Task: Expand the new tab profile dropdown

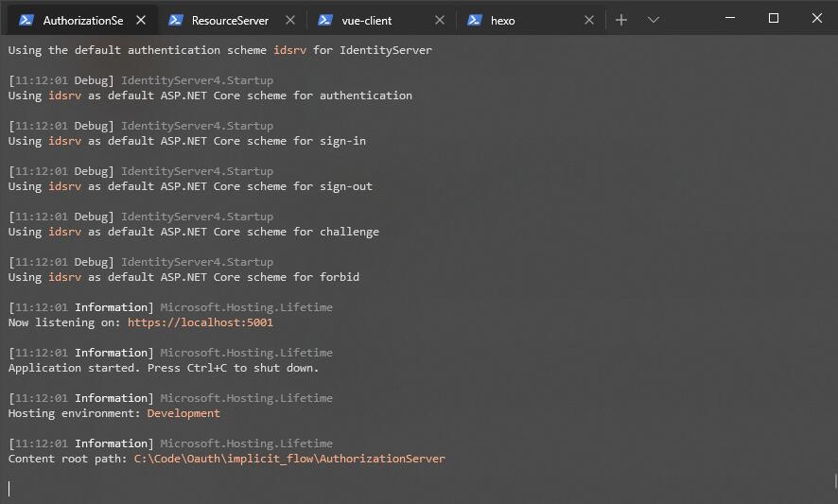Action: 653,20
